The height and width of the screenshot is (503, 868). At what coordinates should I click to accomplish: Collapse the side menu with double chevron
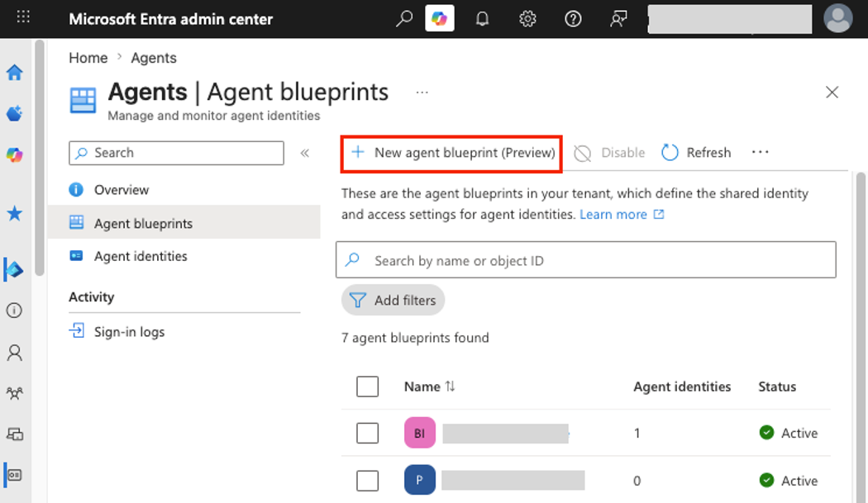pos(304,154)
